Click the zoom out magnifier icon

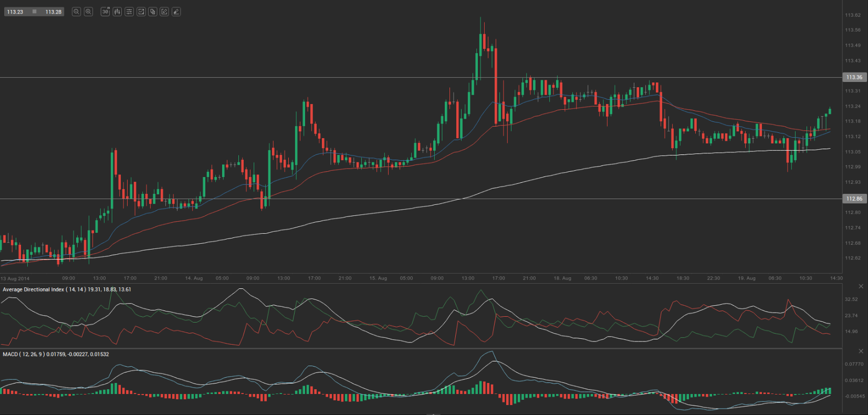[76, 12]
